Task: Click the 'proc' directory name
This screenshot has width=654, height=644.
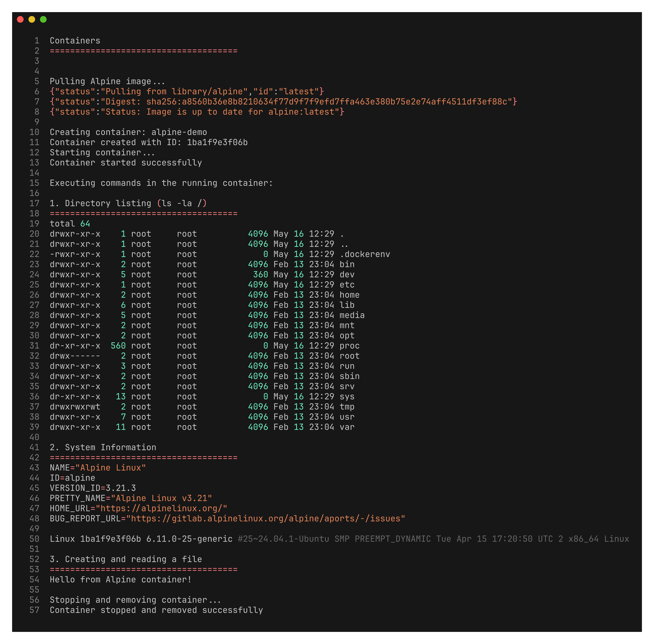Action: (x=349, y=346)
